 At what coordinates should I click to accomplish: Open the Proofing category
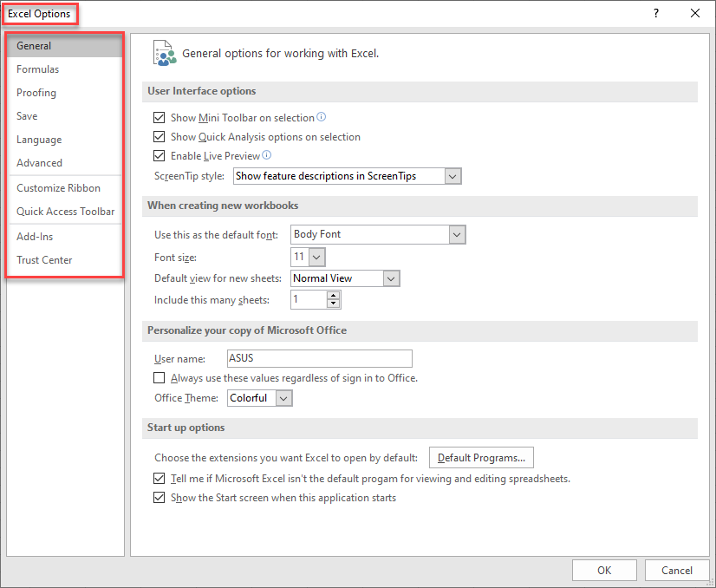point(65,92)
